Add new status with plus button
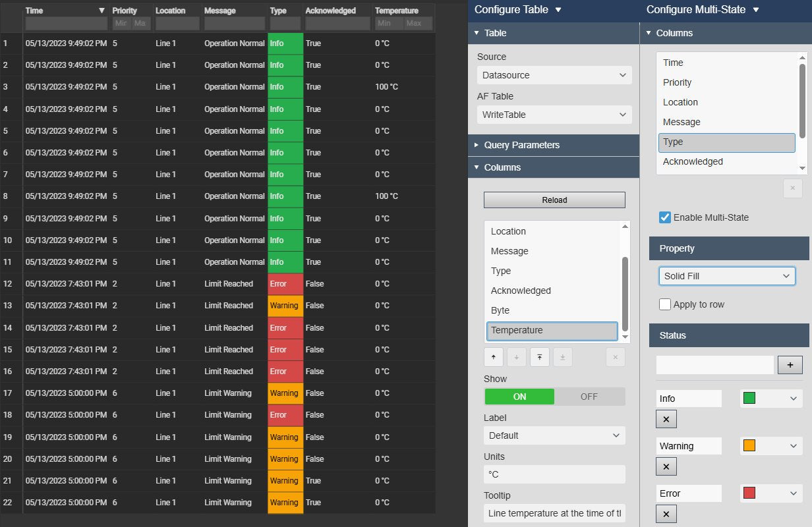812x527 pixels. pos(790,365)
